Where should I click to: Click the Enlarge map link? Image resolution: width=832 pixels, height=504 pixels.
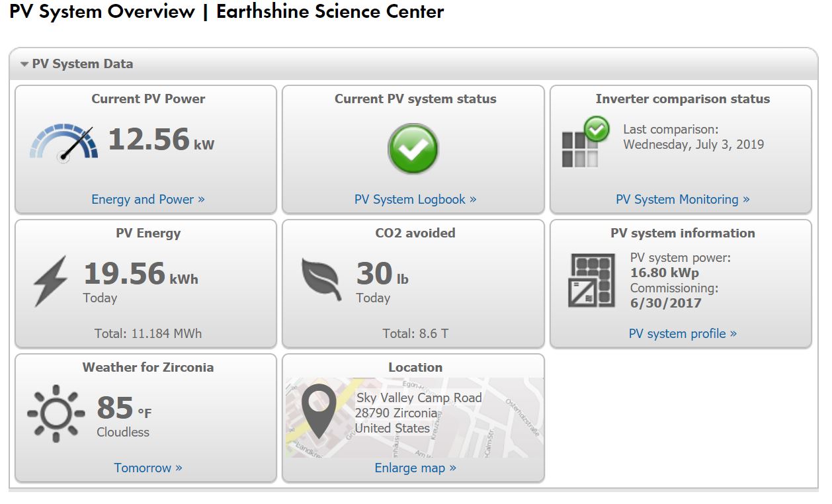[x=415, y=468]
